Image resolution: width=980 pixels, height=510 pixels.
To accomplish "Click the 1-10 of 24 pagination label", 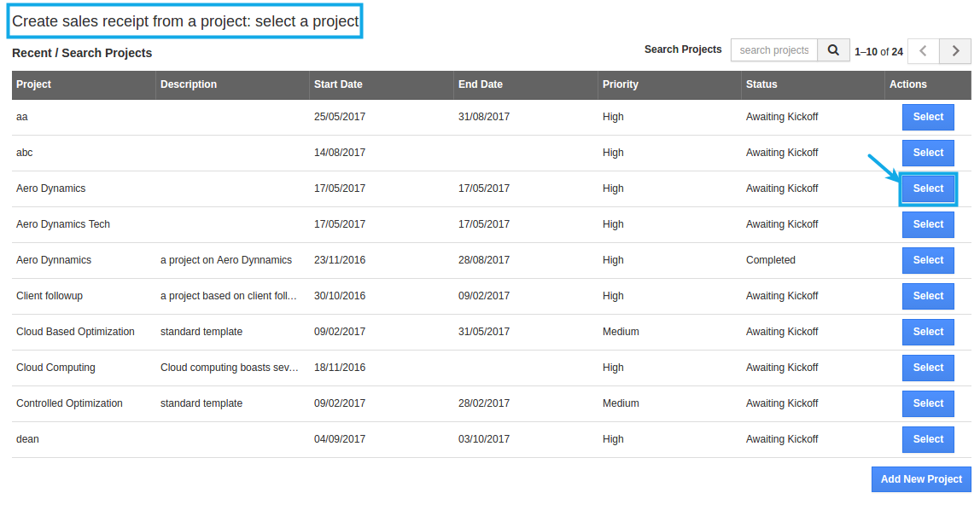I will coord(878,51).
